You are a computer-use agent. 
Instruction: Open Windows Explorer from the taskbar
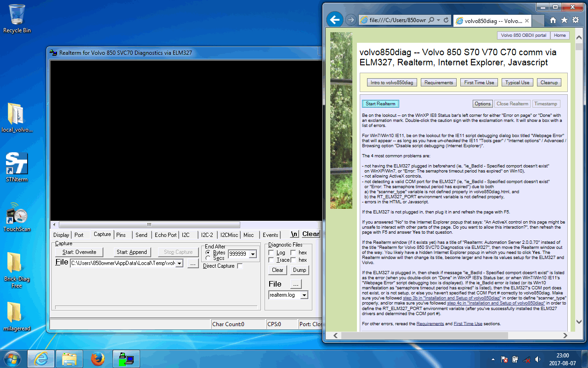69,358
